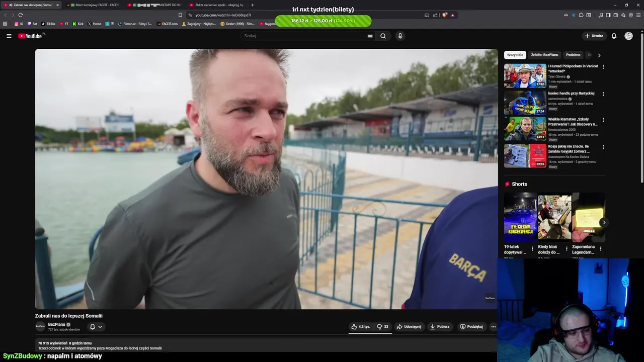This screenshot has width=644, height=362.
Task: Open koniec handlu przy Bartyckiej thumbnail
Action: pos(525,103)
